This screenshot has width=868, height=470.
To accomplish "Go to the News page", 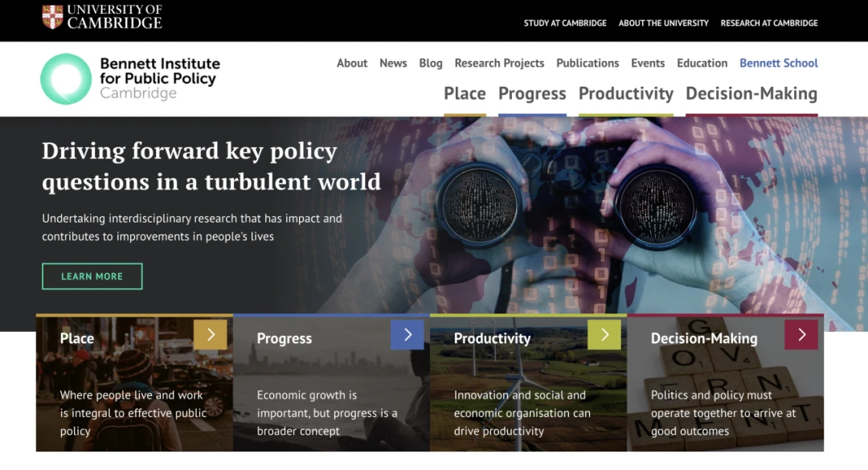I will point(393,63).
